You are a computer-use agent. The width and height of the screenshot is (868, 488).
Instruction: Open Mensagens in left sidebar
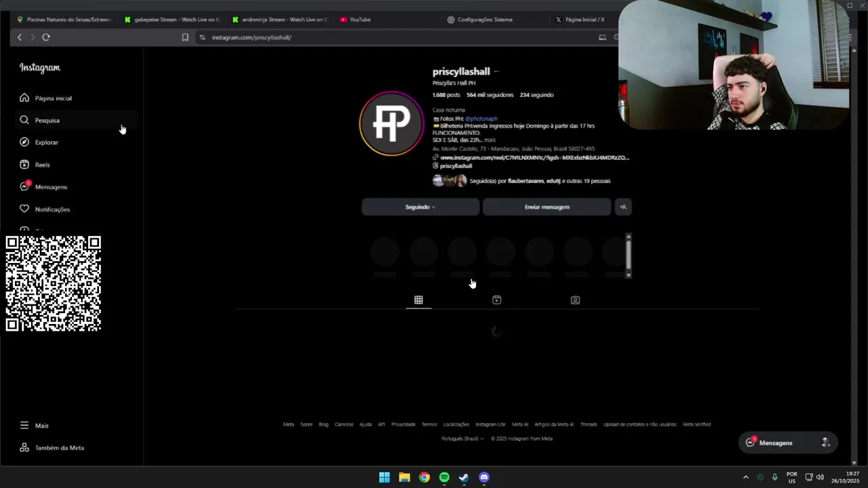(x=43, y=186)
